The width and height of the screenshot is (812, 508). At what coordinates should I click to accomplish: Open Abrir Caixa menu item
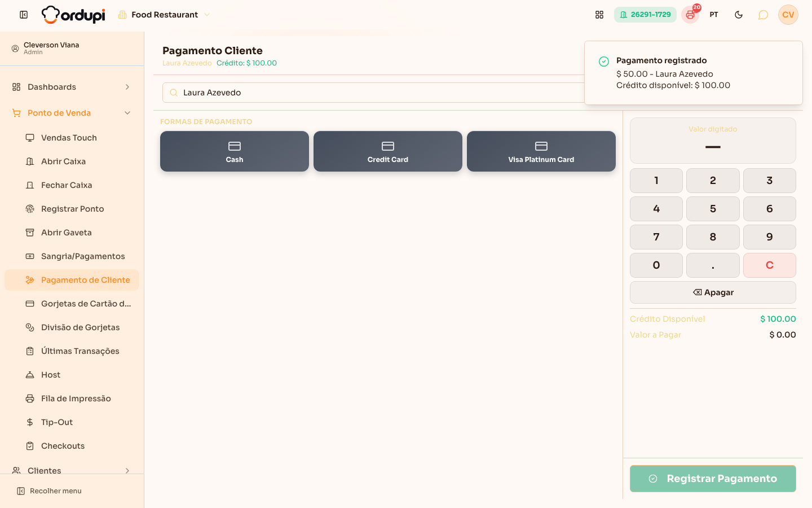[x=72, y=161]
